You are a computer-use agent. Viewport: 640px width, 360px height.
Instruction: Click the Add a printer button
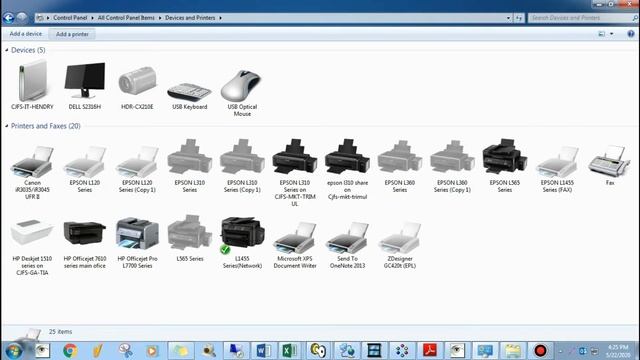(x=72, y=34)
